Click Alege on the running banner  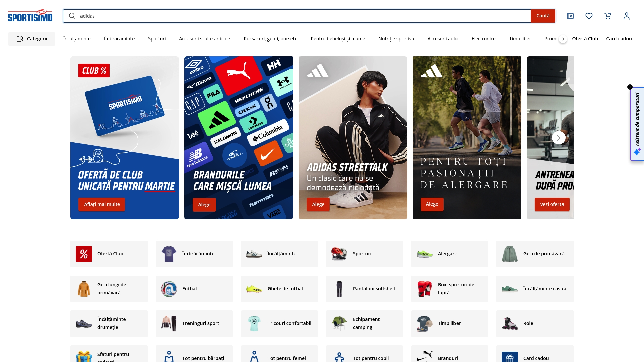click(432, 204)
